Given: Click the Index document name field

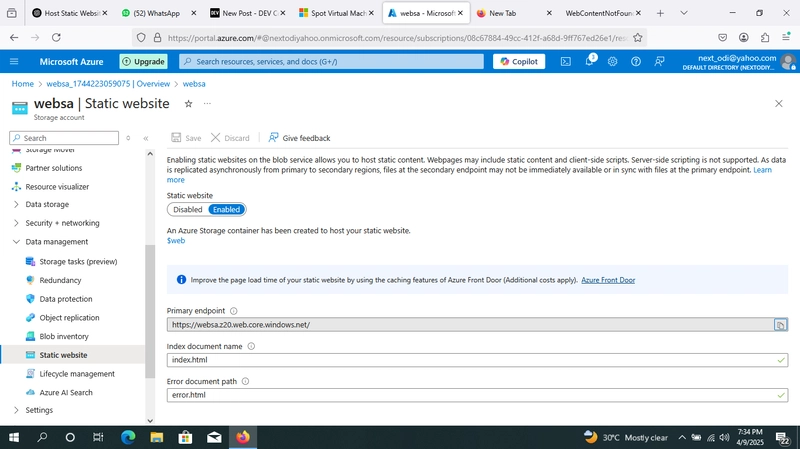Looking at the screenshot, I should pyautogui.click(x=477, y=360).
